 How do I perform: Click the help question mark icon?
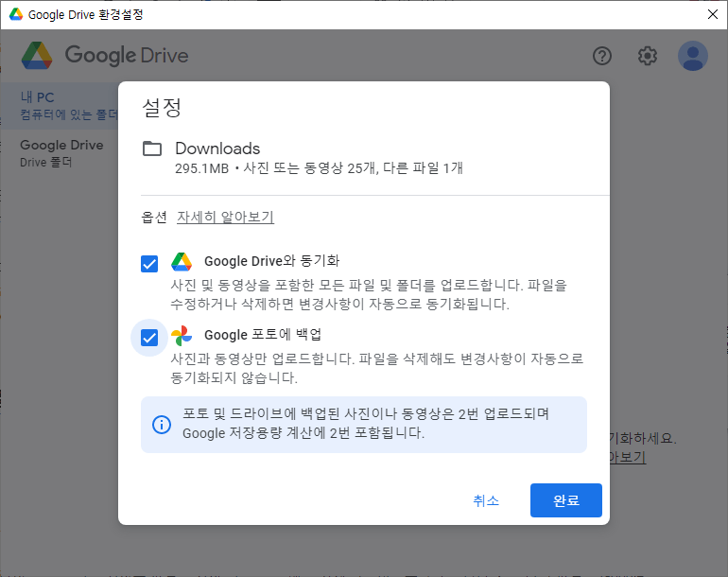(x=601, y=56)
